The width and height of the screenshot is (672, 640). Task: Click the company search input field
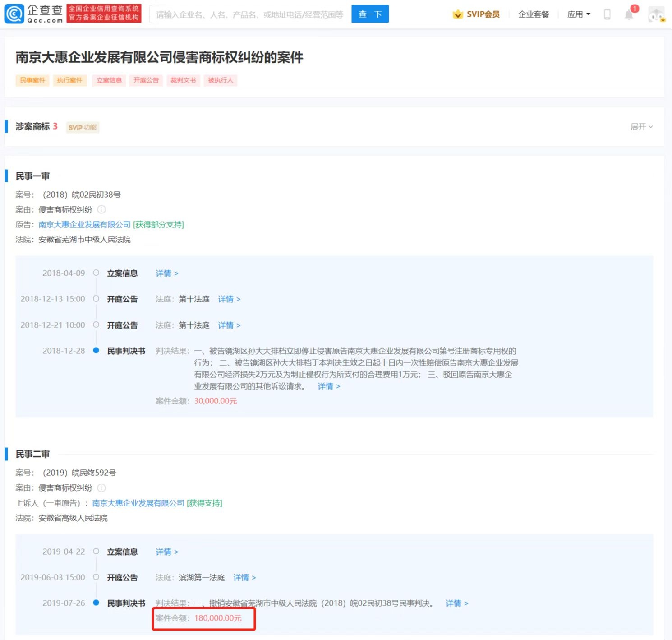[x=250, y=14]
